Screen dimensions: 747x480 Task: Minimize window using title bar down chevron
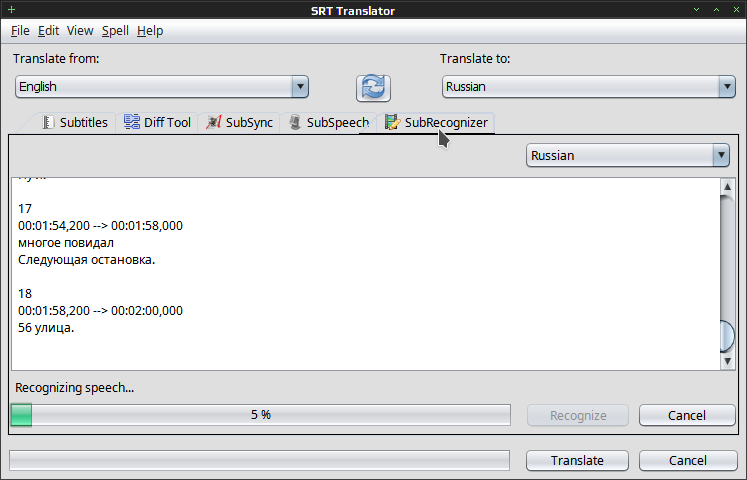point(697,10)
